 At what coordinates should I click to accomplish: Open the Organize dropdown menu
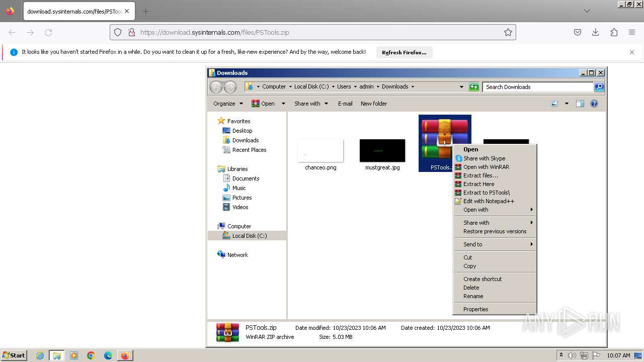pos(228,104)
